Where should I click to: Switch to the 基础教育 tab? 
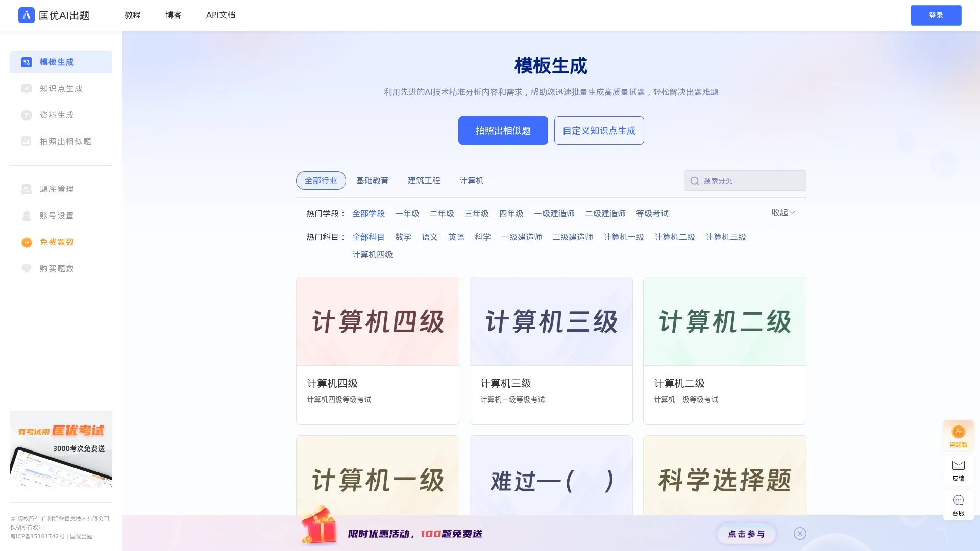pyautogui.click(x=373, y=181)
